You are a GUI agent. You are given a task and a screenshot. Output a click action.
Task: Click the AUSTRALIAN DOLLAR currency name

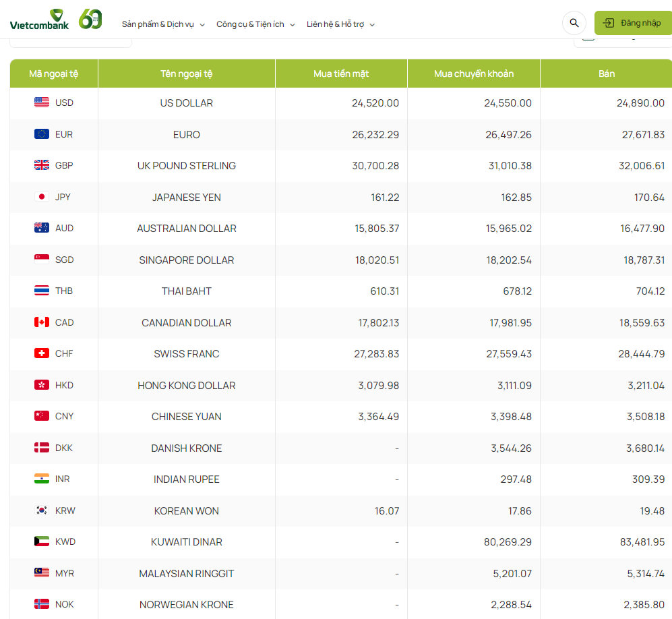(187, 229)
